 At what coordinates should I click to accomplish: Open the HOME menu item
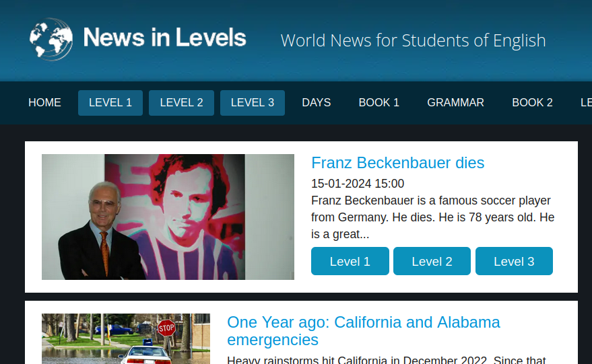click(44, 103)
